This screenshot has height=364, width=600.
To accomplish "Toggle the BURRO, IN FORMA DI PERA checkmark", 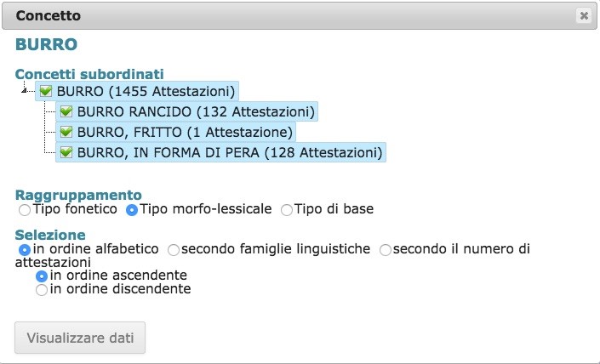I will [66, 153].
